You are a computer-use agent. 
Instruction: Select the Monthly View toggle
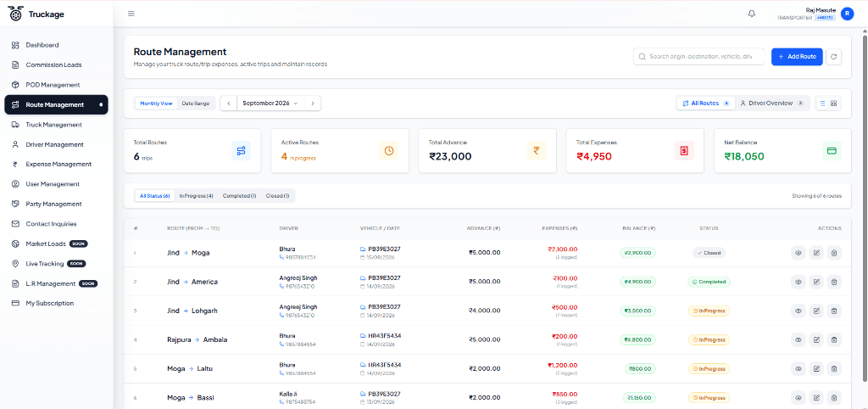pos(156,103)
